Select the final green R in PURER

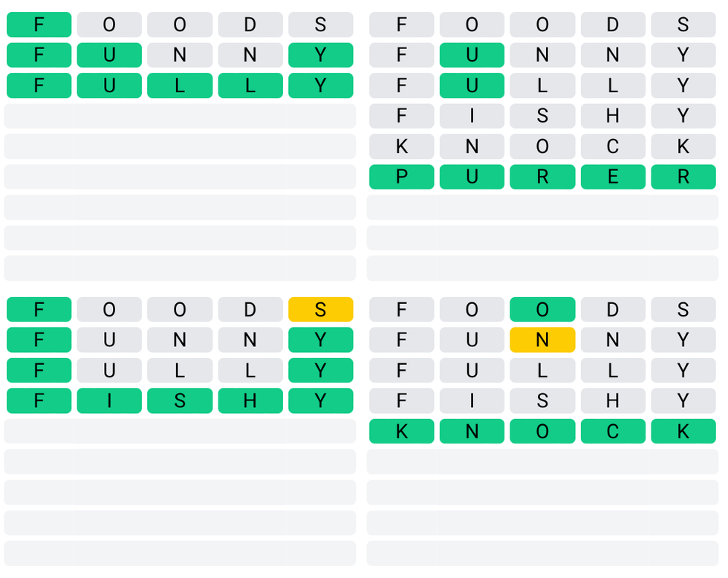tap(683, 177)
